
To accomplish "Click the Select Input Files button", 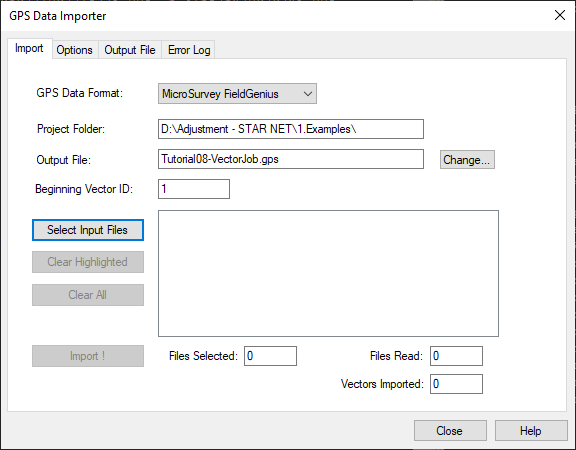I will point(88,230).
